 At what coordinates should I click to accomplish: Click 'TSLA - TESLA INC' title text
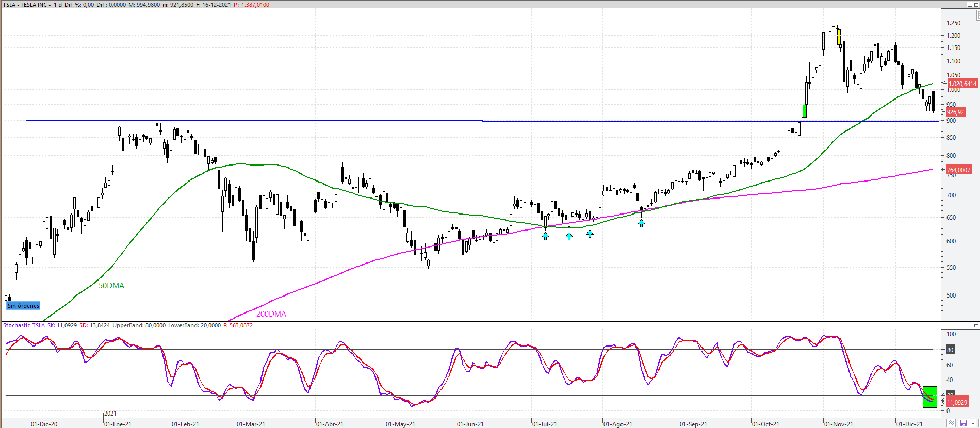coord(26,5)
